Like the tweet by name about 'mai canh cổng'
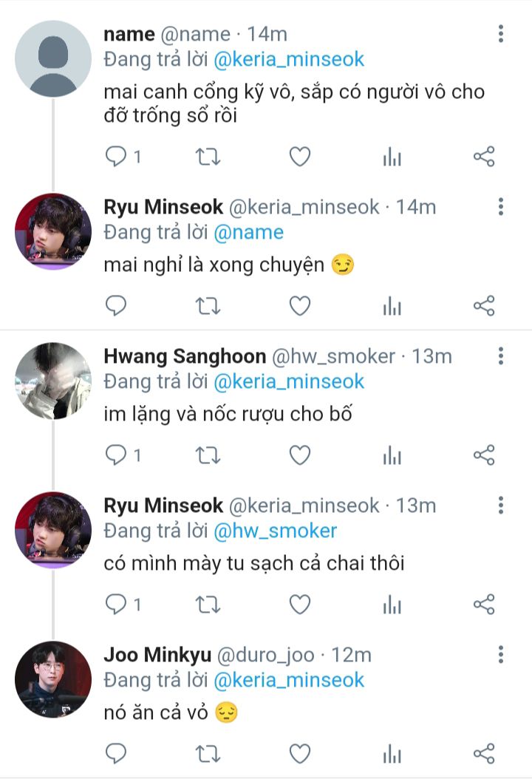This screenshot has height=779, width=532. click(x=300, y=157)
